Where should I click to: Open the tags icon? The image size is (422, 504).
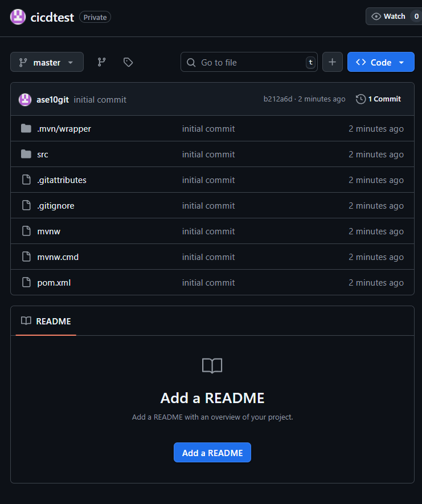[128, 62]
